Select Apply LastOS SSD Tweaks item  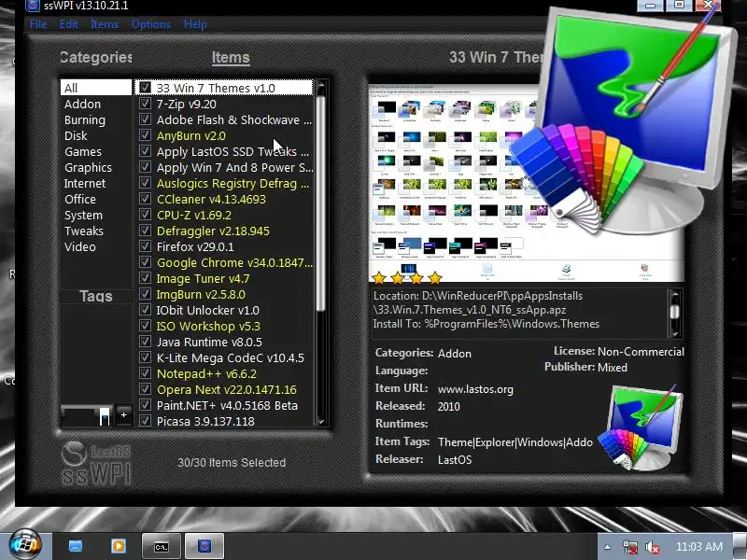point(233,152)
